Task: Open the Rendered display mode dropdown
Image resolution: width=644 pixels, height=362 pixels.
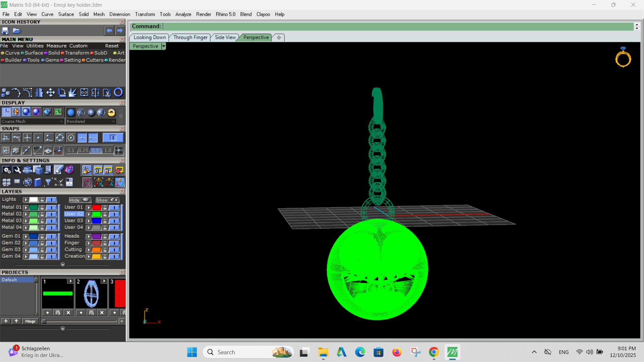Action: click(x=91, y=121)
